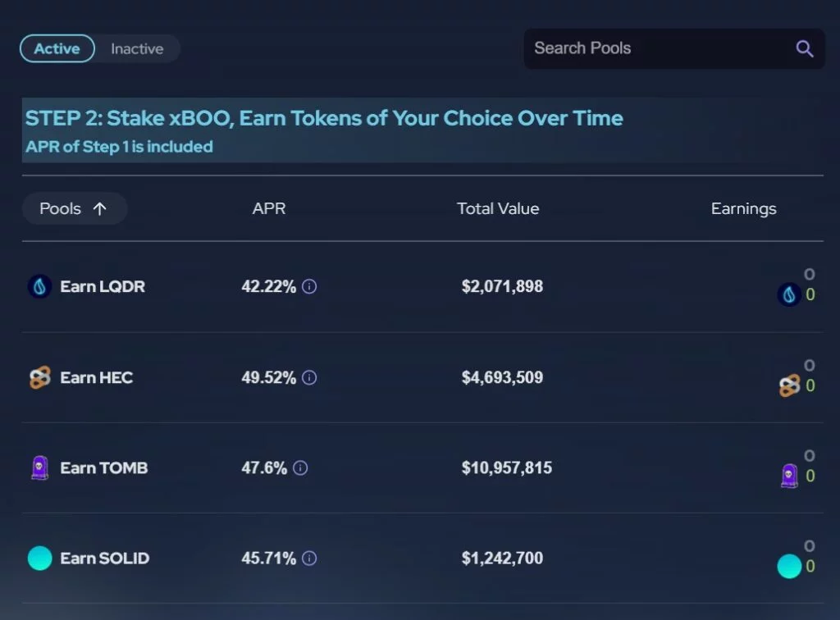Open the Earn SOLID pool
The height and width of the screenshot is (620, 840).
pyautogui.click(x=104, y=558)
